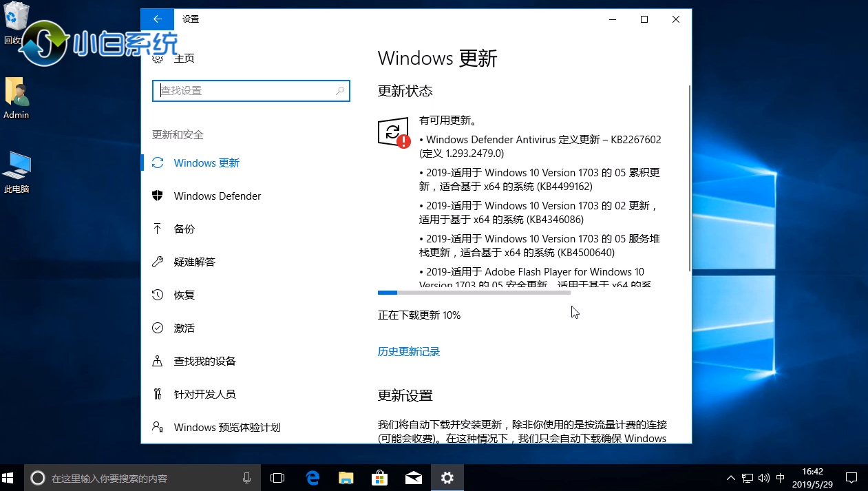The height and width of the screenshot is (491, 868).
Task: Click the 恢复 history clock icon
Action: 158,295
